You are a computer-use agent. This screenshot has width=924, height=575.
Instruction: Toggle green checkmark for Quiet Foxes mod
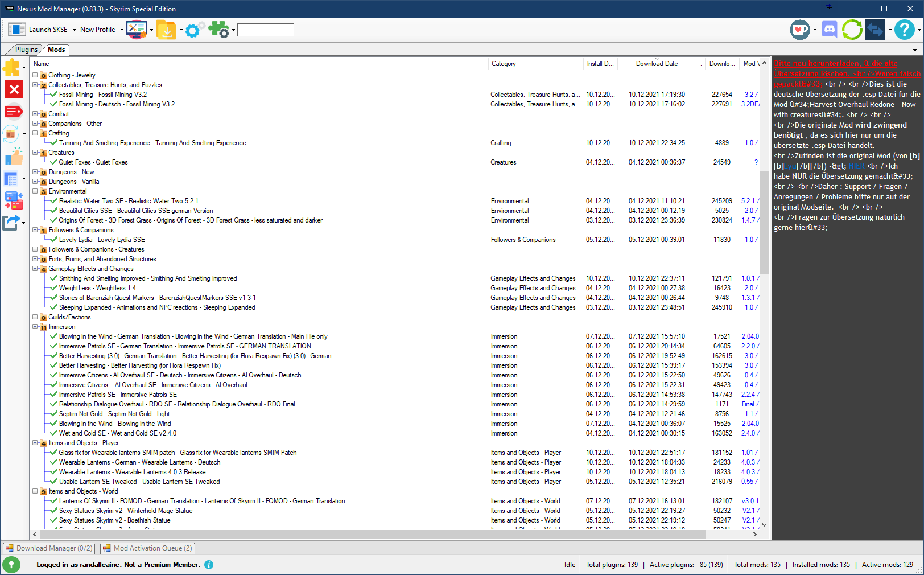[54, 162]
